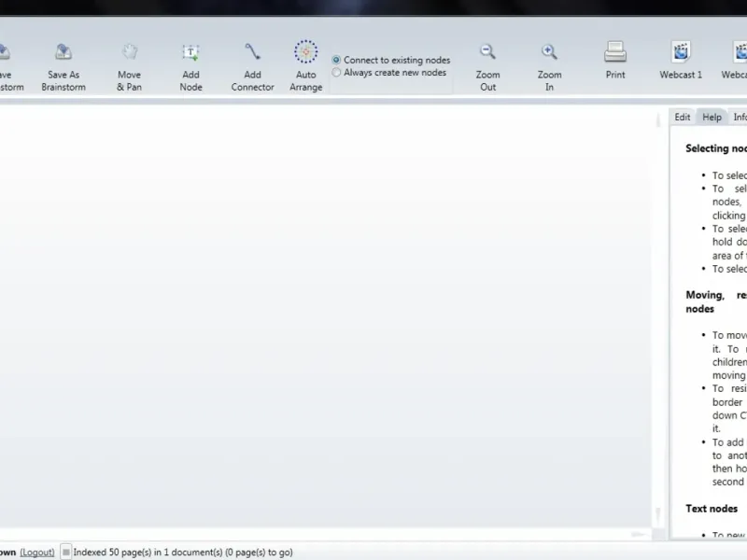Click the canvas horizontal scrollbar
The width and height of the screenshot is (747, 560).
(x=325, y=534)
